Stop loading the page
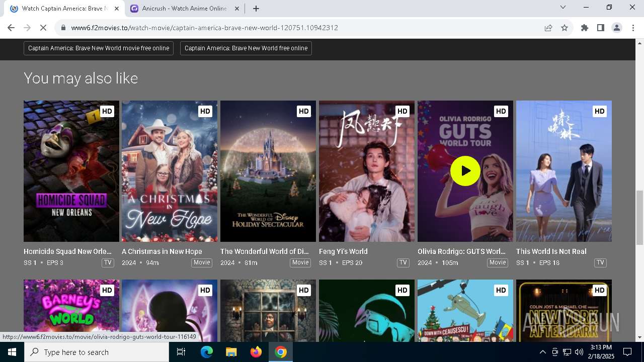Screen dimensions: 644x362 point(43,28)
